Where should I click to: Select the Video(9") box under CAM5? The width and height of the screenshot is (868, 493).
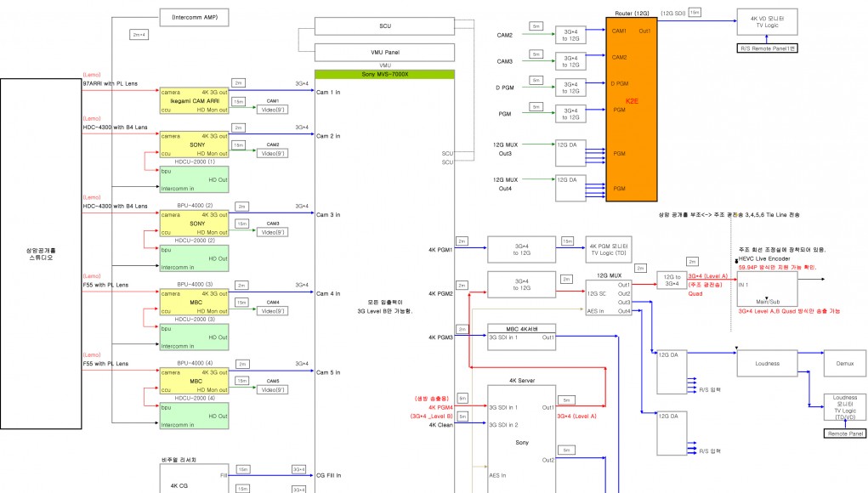click(x=272, y=389)
